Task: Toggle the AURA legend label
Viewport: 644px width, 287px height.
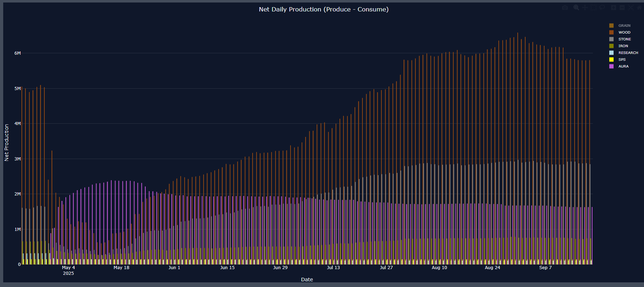Action: coord(623,66)
